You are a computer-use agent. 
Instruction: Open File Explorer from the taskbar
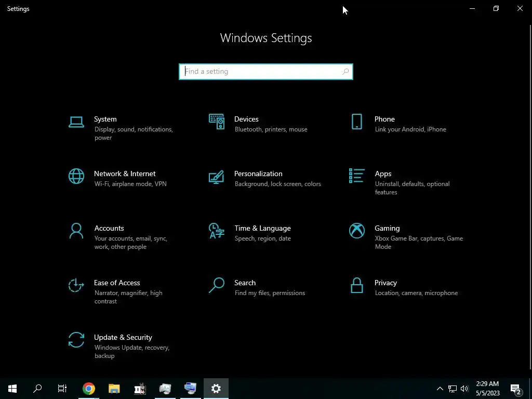(x=114, y=389)
